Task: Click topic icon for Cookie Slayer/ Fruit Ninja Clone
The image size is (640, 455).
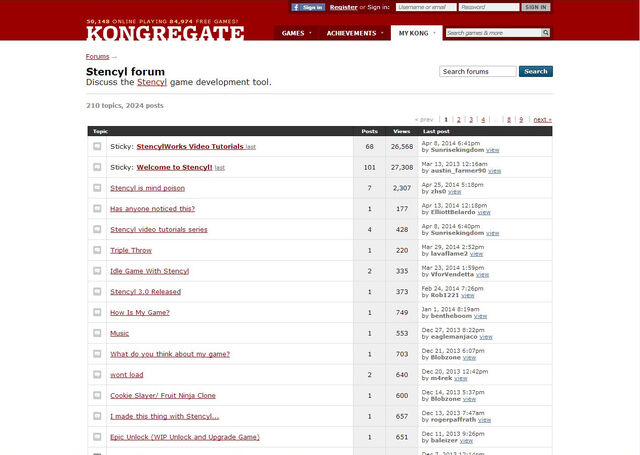Action: [97, 395]
